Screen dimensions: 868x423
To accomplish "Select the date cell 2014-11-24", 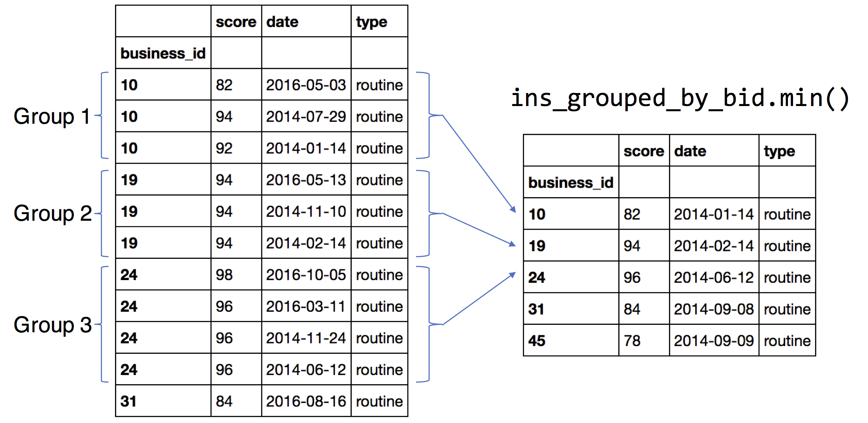I will [x=305, y=338].
